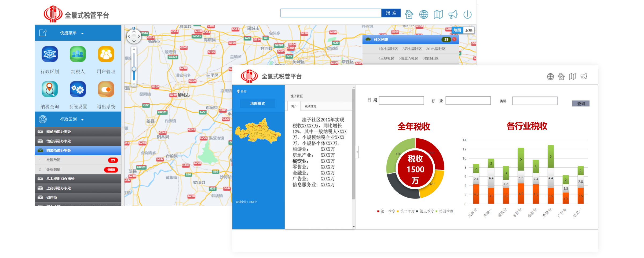Viewport: 644px width, 258px height.
Task: Select 后七里社区 in community list
Action: click(x=412, y=49)
